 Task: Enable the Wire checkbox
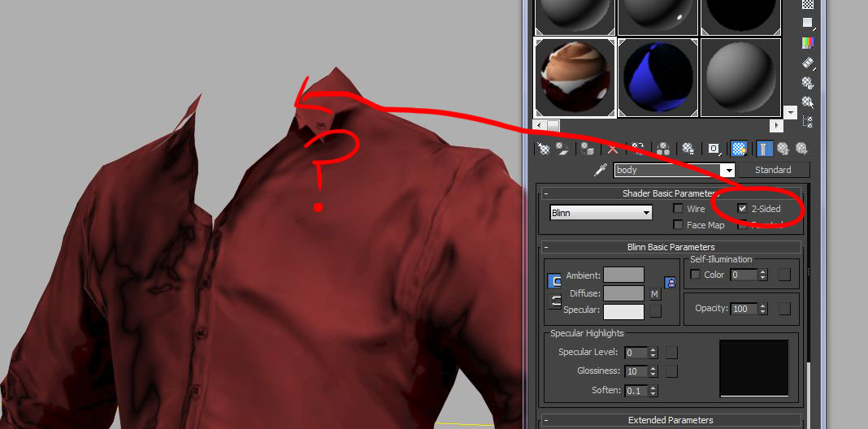click(x=678, y=209)
